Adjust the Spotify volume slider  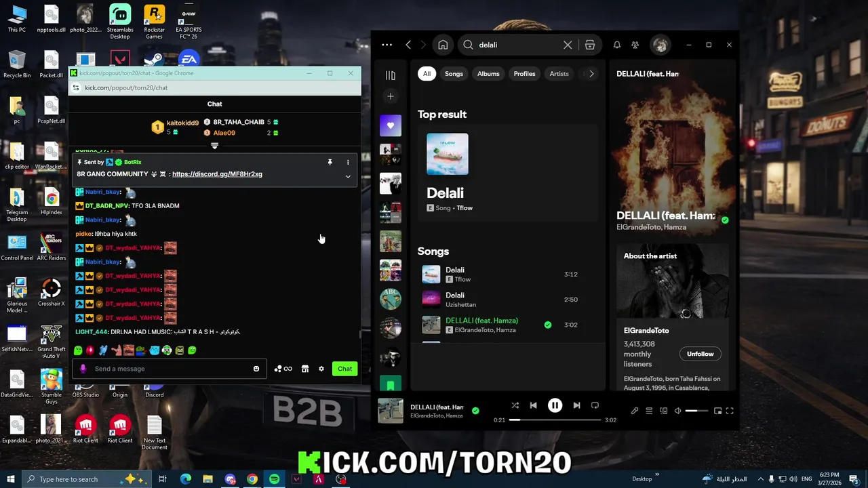(x=696, y=411)
